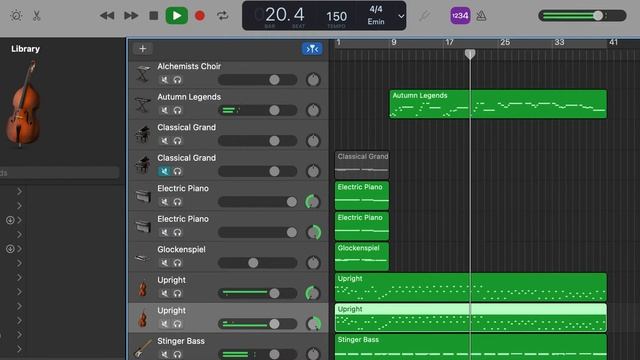
Task: Toggle the metronome
Action: 482,16
